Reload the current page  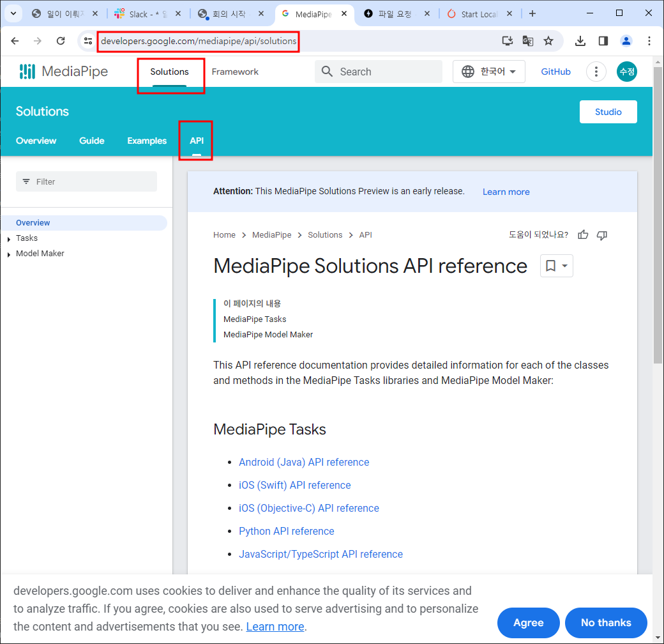pos(61,41)
